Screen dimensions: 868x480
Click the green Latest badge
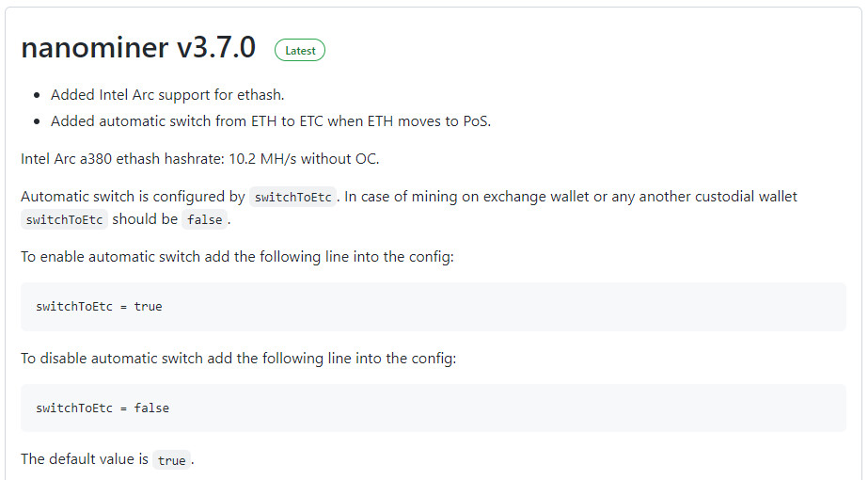click(x=300, y=51)
